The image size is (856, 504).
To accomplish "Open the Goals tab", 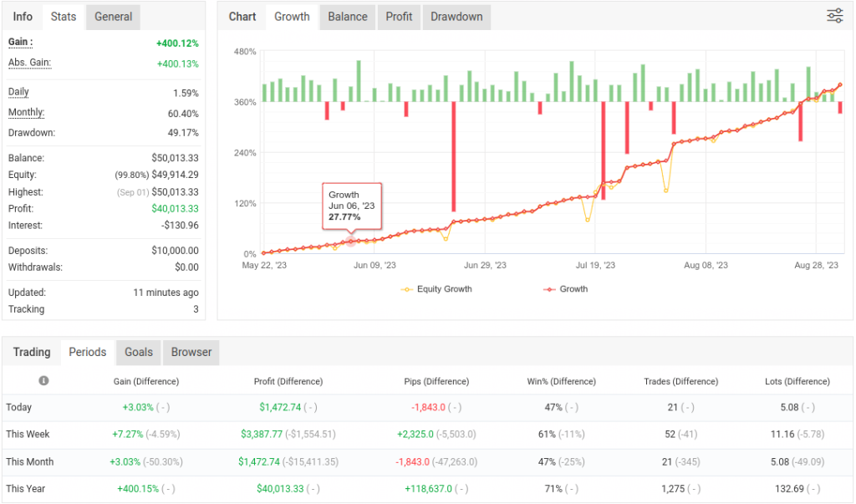I will 139,352.
